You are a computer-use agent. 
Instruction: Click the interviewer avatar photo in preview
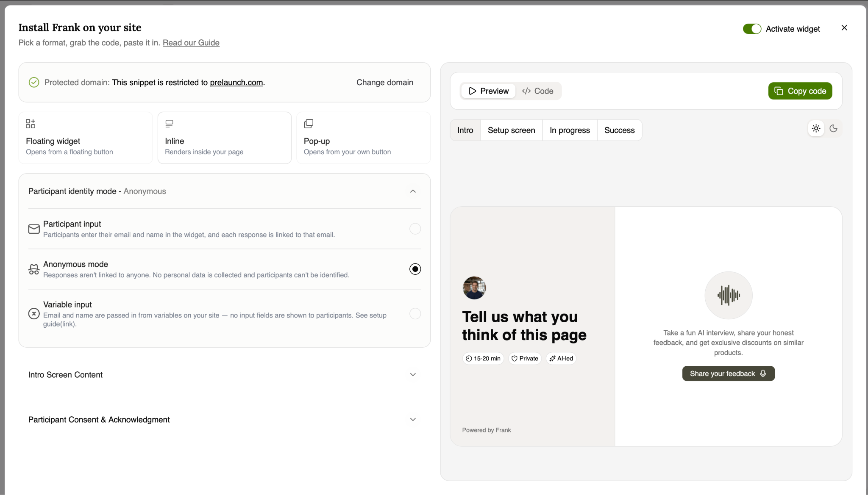(474, 288)
